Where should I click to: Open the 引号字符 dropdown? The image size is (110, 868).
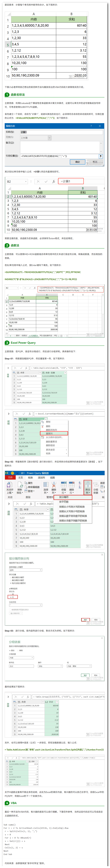[x=26, y=605]
